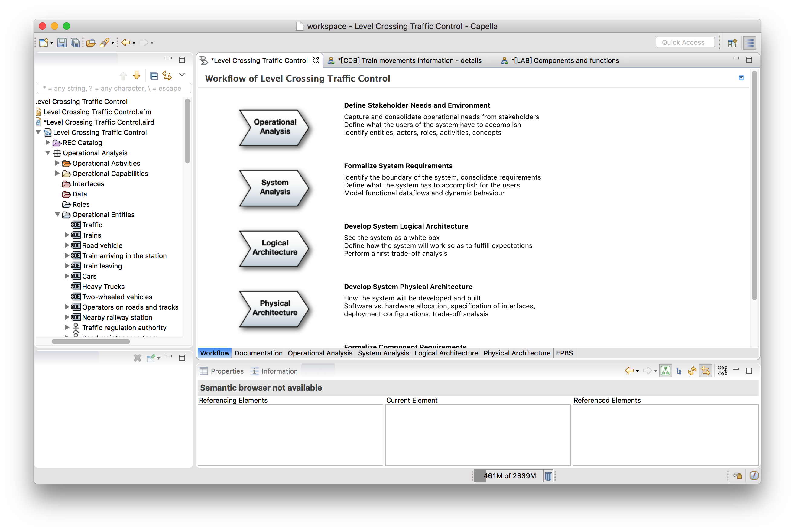Click the Save All toolbar icon
Image resolution: width=795 pixels, height=532 pixels.
tap(75, 42)
